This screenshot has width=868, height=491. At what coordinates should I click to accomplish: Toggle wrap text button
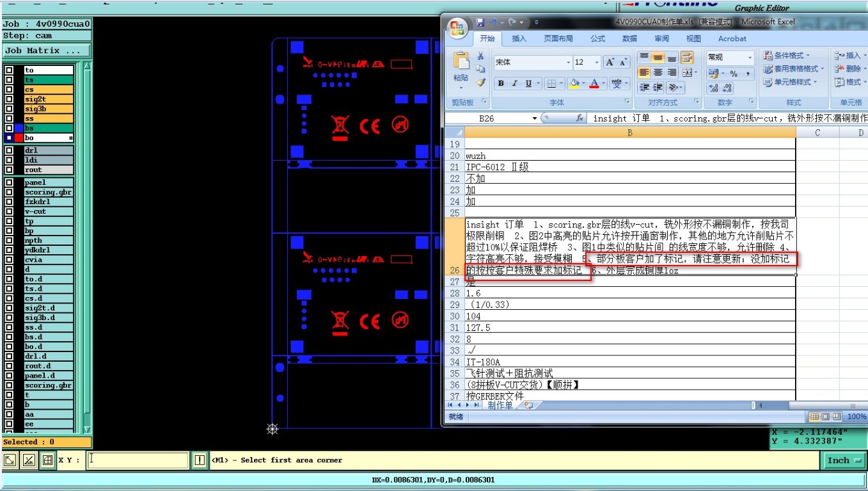click(688, 57)
